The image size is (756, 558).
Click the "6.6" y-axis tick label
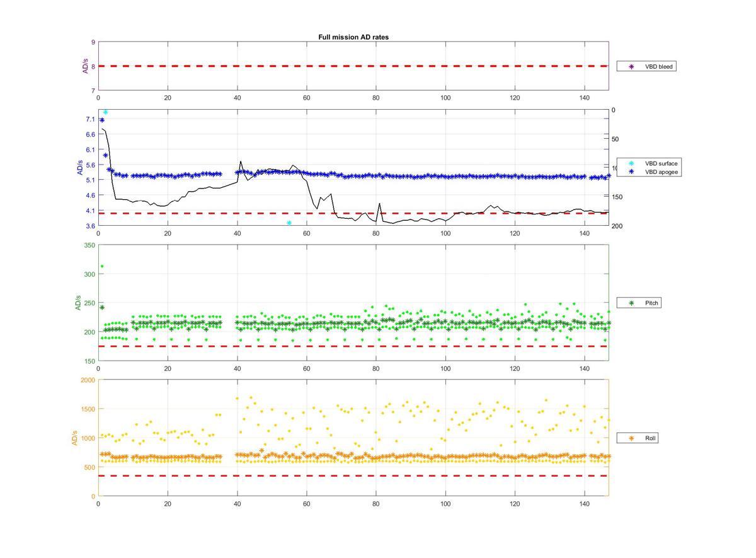tap(91, 134)
